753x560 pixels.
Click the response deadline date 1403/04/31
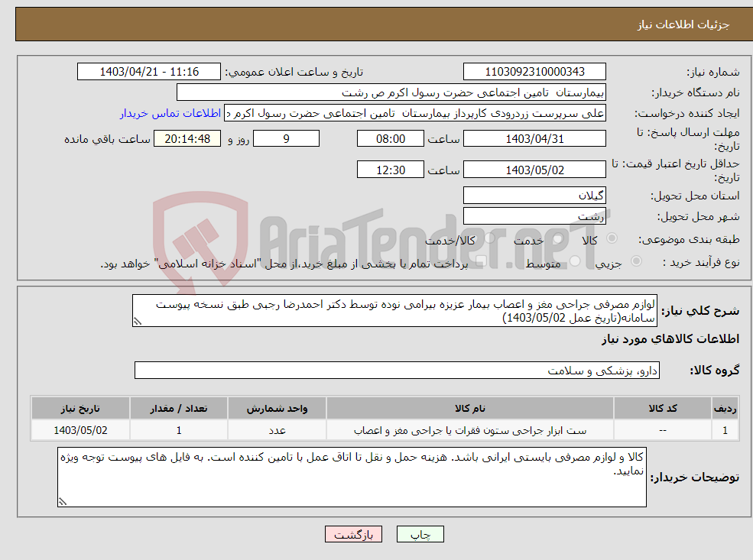pyautogui.click(x=534, y=139)
